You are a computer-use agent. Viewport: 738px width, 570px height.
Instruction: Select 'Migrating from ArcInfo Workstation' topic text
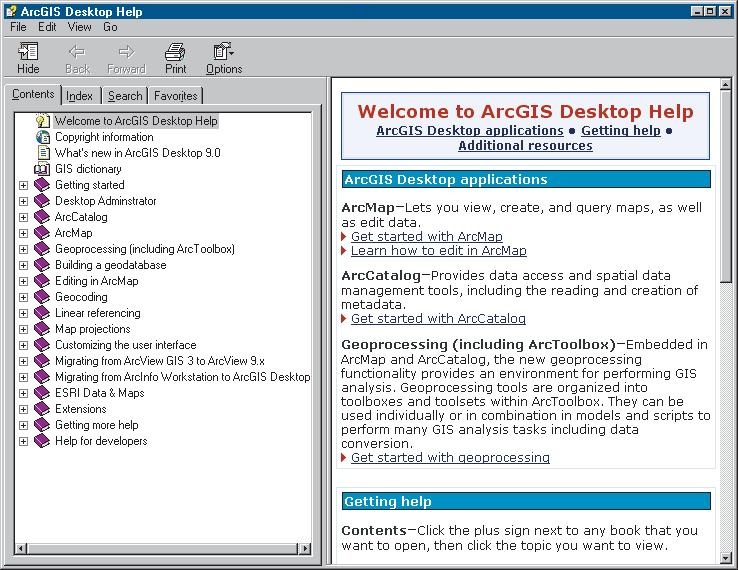pos(183,377)
